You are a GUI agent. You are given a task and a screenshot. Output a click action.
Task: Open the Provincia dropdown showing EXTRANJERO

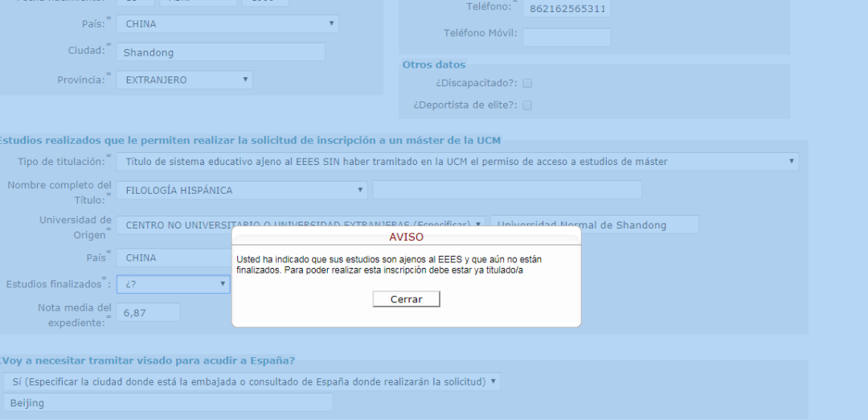click(184, 80)
